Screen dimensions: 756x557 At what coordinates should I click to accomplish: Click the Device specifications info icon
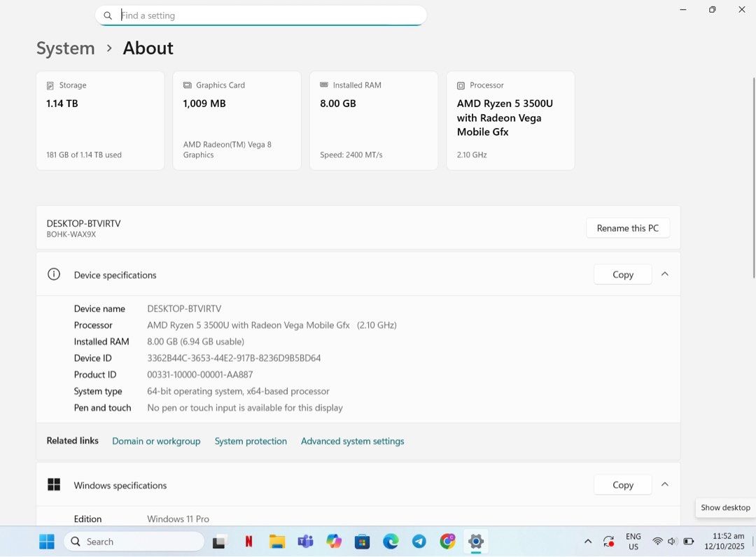(x=53, y=274)
